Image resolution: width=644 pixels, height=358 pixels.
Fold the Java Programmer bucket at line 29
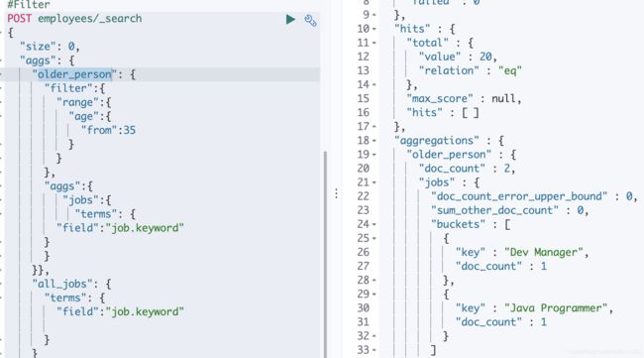pos(375,295)
